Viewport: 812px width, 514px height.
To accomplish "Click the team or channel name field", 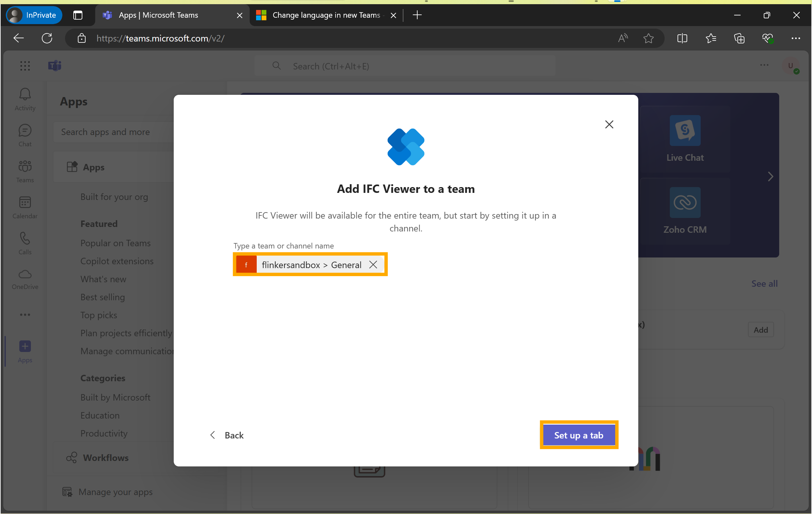I will tap(310, 265).
